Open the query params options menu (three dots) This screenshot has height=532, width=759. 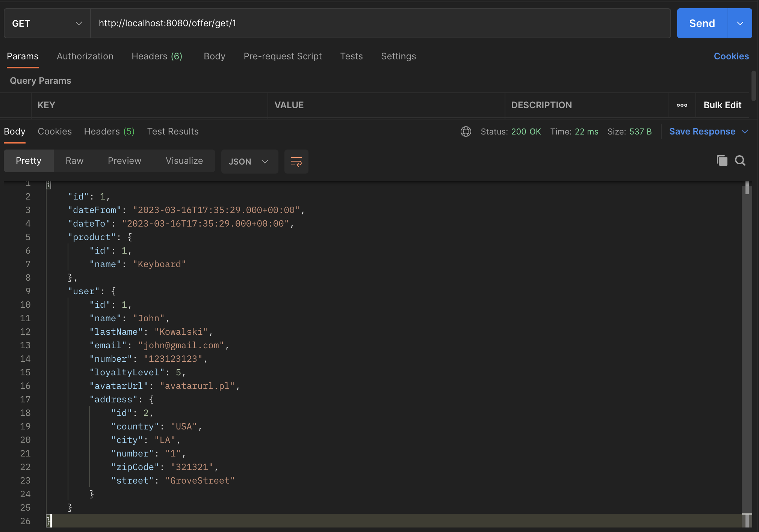coord(681,105)
